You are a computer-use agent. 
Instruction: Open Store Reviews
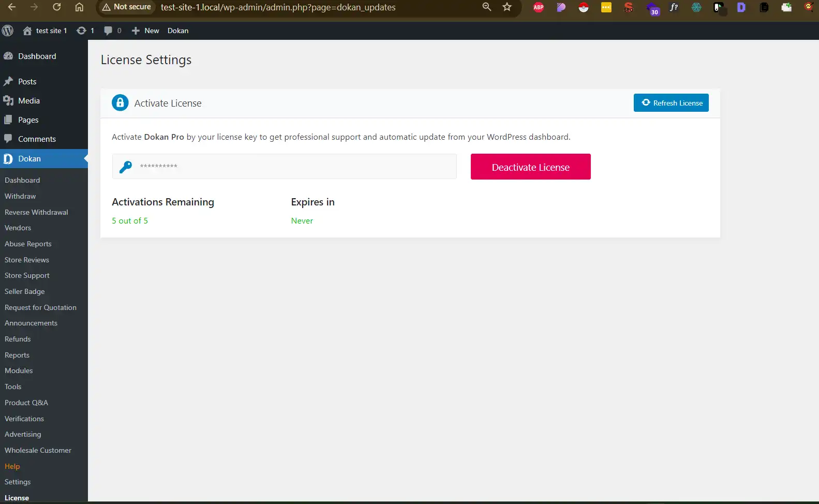(27, 260)
